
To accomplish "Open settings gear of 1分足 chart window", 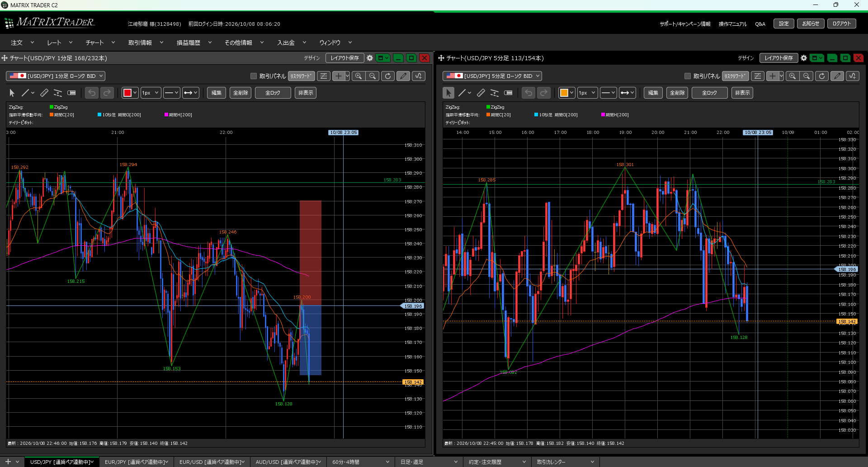I will (x=370, y=58).
